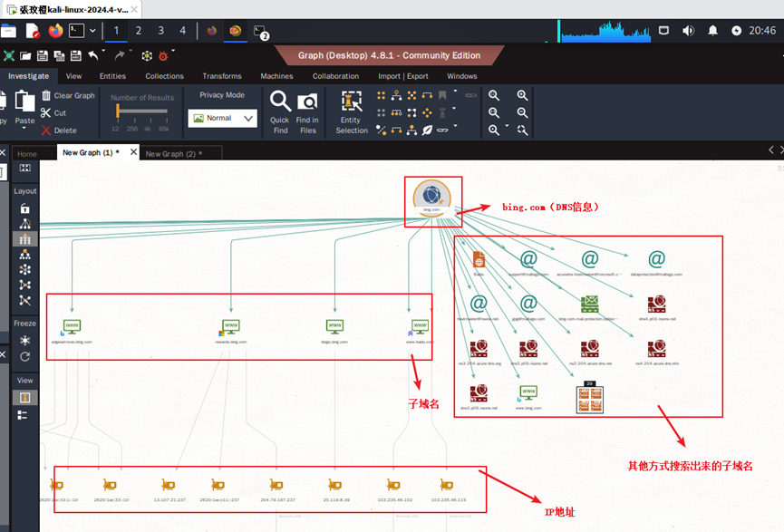Click the dashed zoom-to-selection magnifier icon
784x532 pixels.
click(522, 130)
